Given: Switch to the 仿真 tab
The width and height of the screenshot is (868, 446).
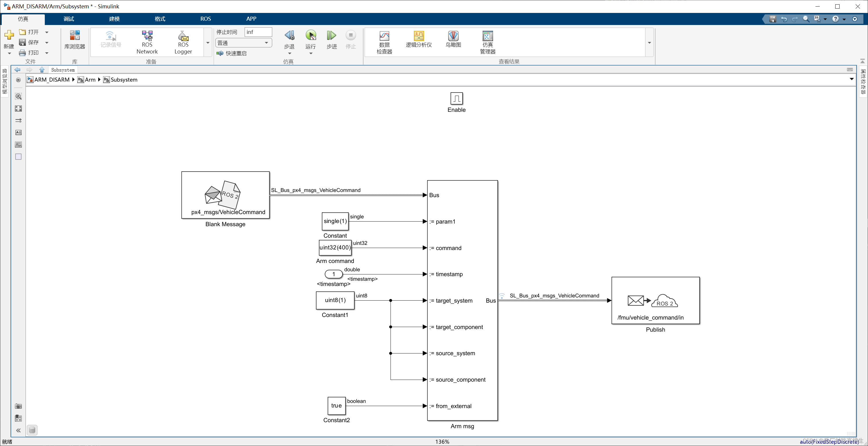Looking at the screenshot, I should pyautogui.click(x=23, y=19).
